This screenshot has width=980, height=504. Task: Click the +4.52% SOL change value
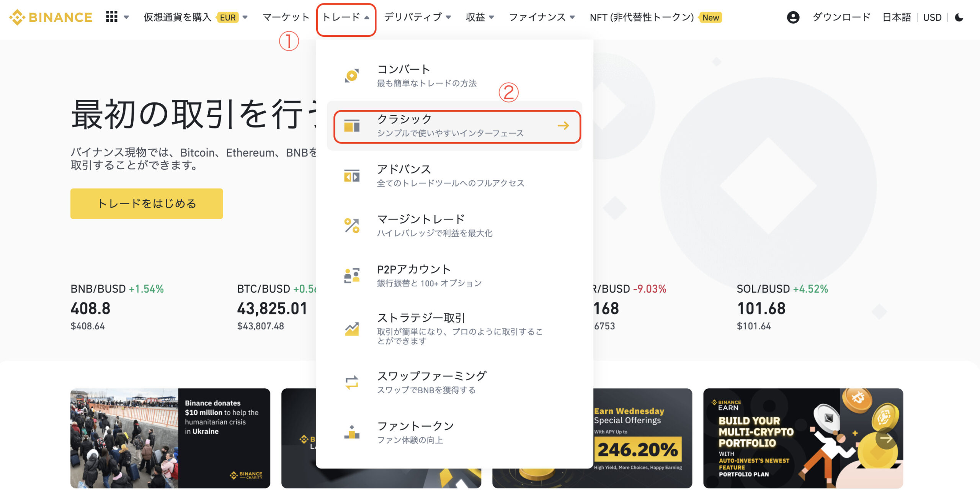pos(810,289)
